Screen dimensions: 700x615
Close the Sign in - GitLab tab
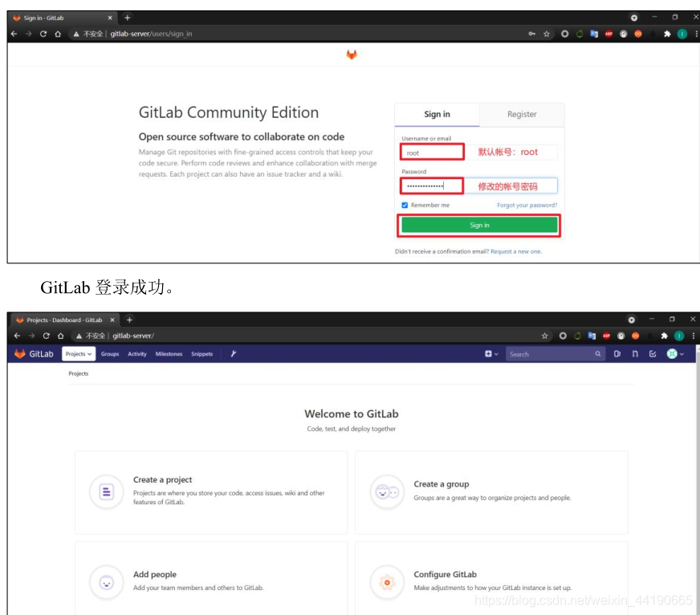coord(110,18)
